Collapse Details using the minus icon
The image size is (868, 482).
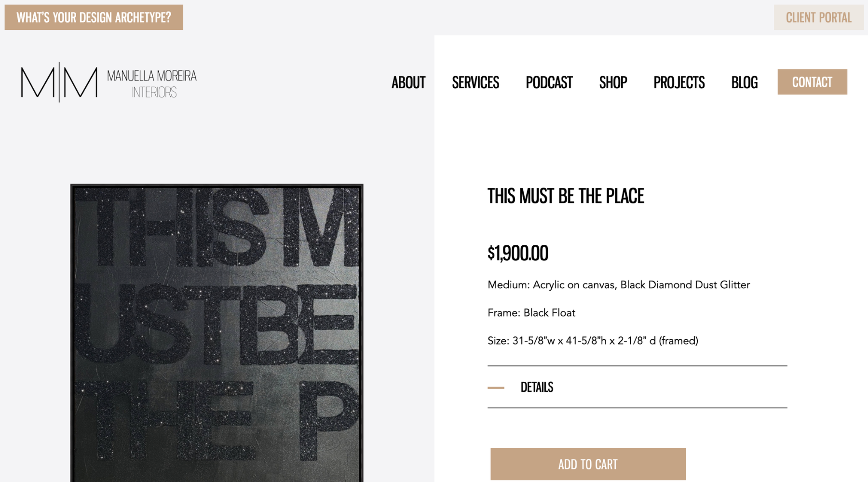click(496, 388)
